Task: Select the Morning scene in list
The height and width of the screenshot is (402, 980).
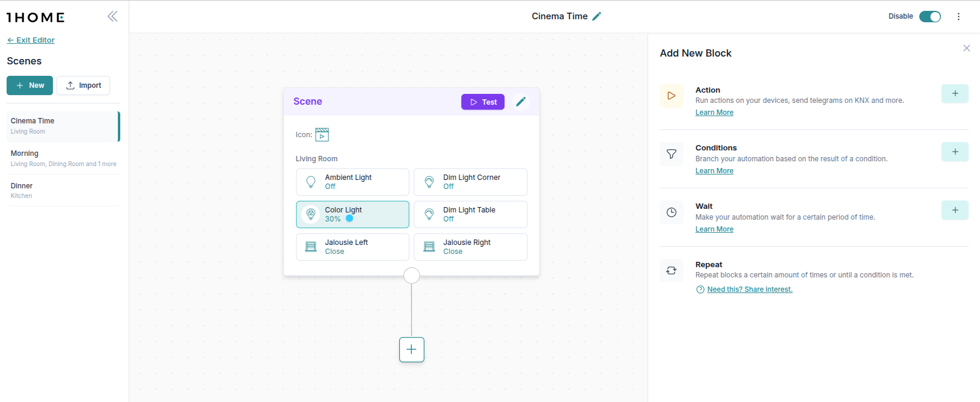Action: click(63, 158)
